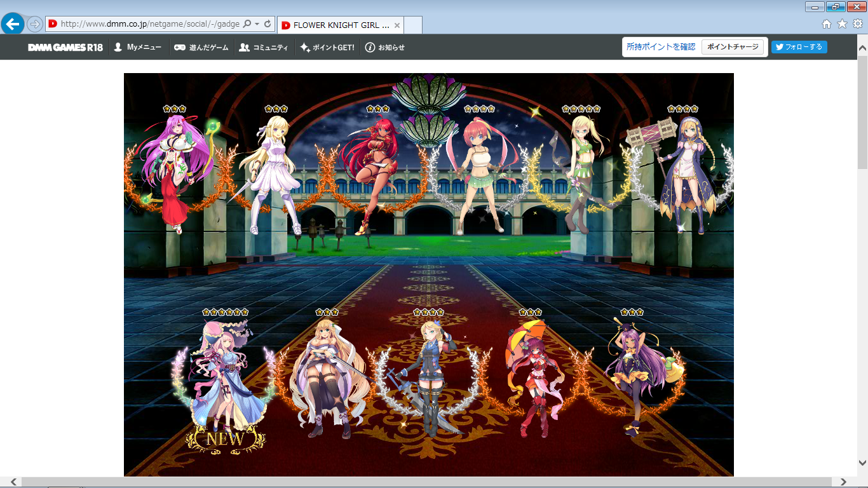868x488 pixels.
Task: Select the red girl with orange umbrella
Action: tap(534, 378)
